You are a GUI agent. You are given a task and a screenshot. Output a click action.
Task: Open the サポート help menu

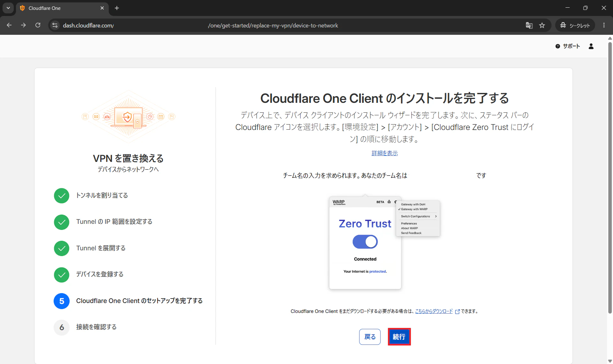pos(568,46)
